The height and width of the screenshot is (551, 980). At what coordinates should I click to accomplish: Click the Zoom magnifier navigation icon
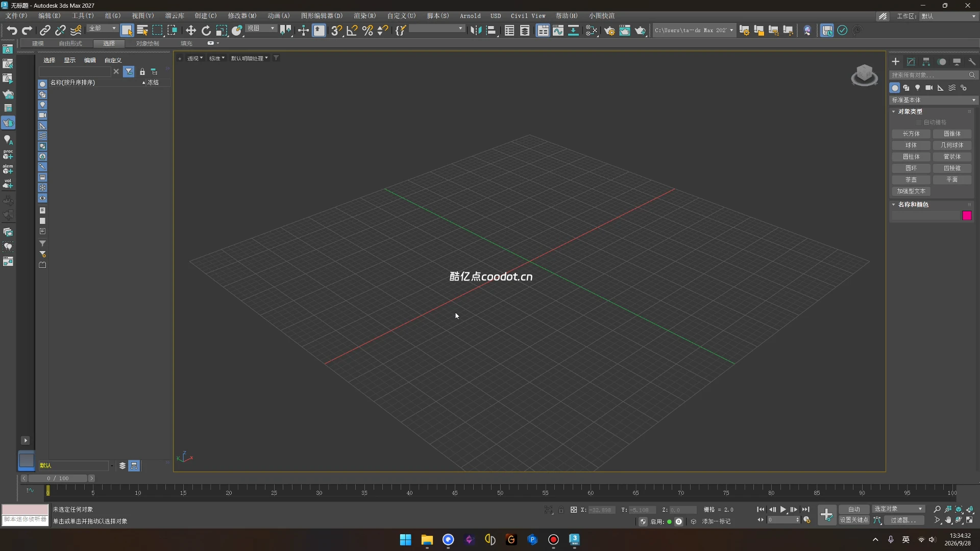937,509
